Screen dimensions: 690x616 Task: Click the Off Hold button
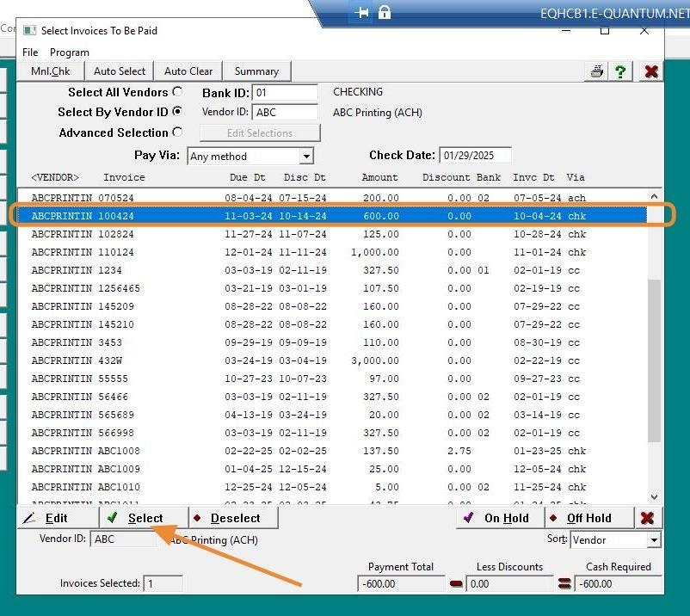589,518
